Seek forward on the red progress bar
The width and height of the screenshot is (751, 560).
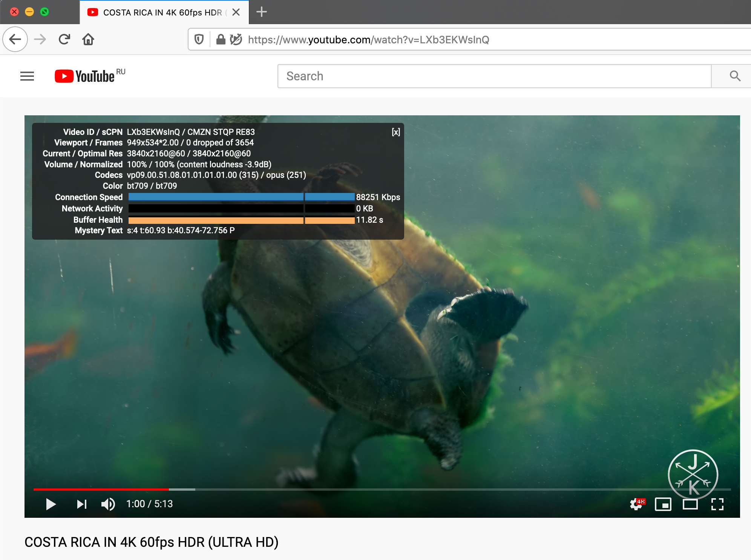tap(264, 489)
